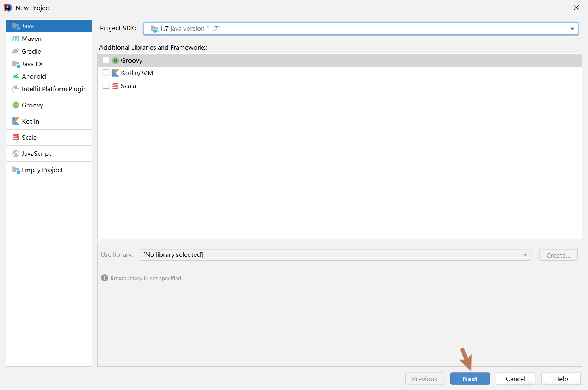Click the error warning icon
This screenshot has height=390, width=588.
[105, 278]
